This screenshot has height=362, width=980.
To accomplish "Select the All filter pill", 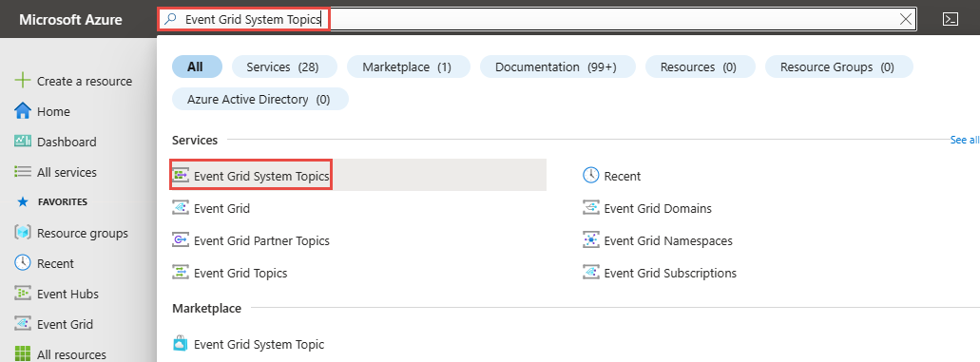I will click(197, 67).
